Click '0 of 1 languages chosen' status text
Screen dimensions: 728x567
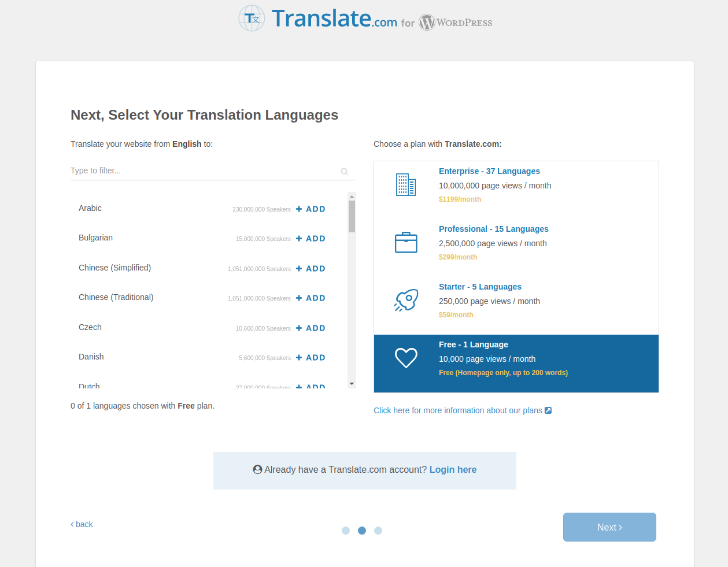(x=142, y=406)
